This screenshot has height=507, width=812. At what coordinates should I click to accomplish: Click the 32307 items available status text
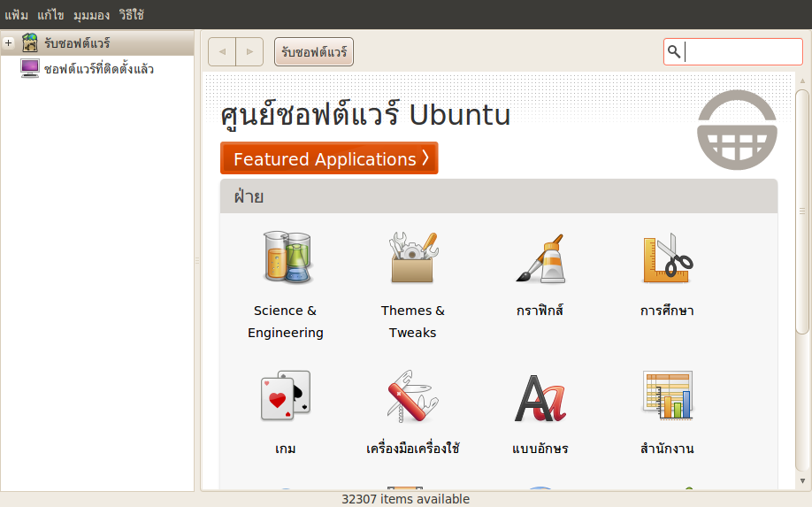(405, 499)
